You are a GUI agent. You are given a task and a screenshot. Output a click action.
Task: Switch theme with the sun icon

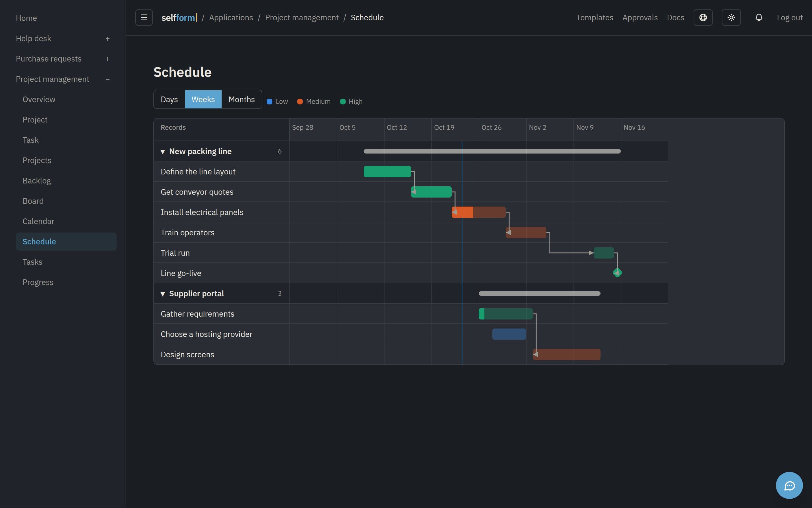click(x=731, y=17)
